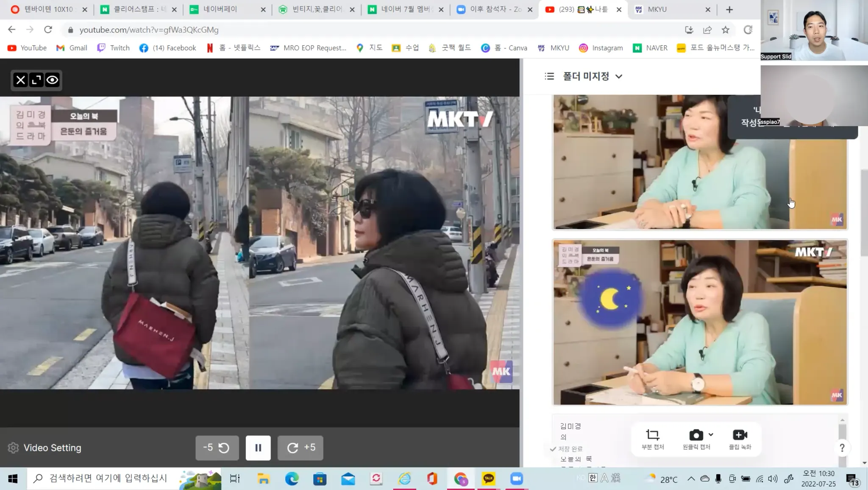Image resolution: width=868 pixels, height=490 pixels.
Task: Toggle the eye visibility icon on the video
Action: click(x=53, y=80)
